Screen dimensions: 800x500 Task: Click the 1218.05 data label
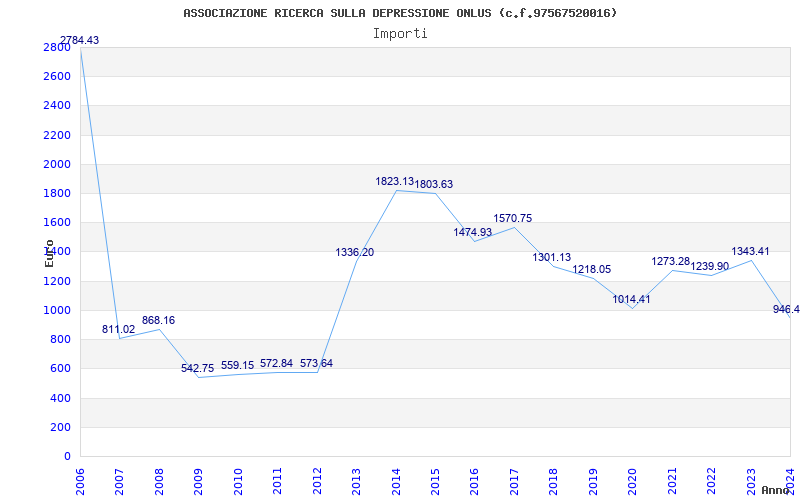[x=592, y=269]
